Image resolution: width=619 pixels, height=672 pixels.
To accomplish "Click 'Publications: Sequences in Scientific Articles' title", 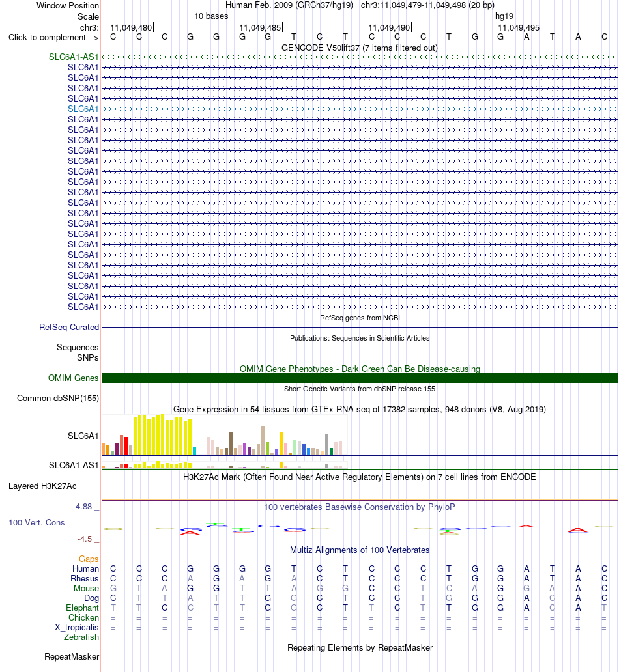I will [x=360, y=338].
